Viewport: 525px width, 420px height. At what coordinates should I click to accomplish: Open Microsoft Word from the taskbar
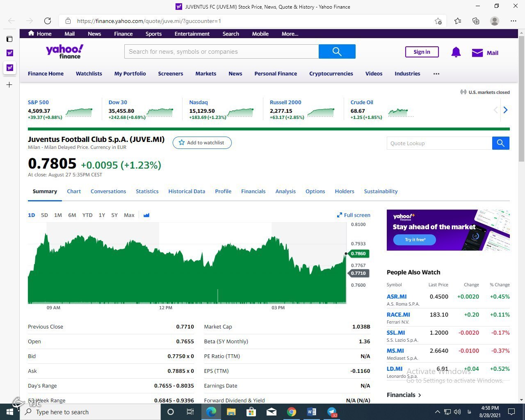click(x=312, y=412)
